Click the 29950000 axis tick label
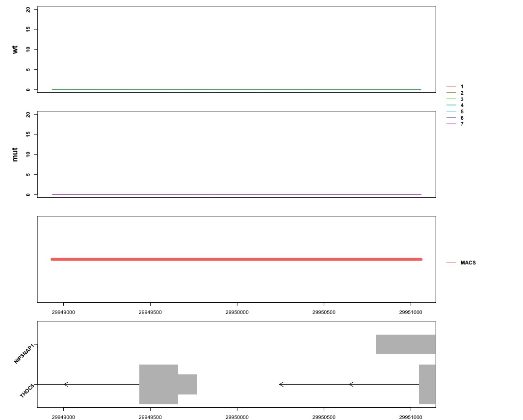This screenshot has width=523, height=420. (237, 312)
